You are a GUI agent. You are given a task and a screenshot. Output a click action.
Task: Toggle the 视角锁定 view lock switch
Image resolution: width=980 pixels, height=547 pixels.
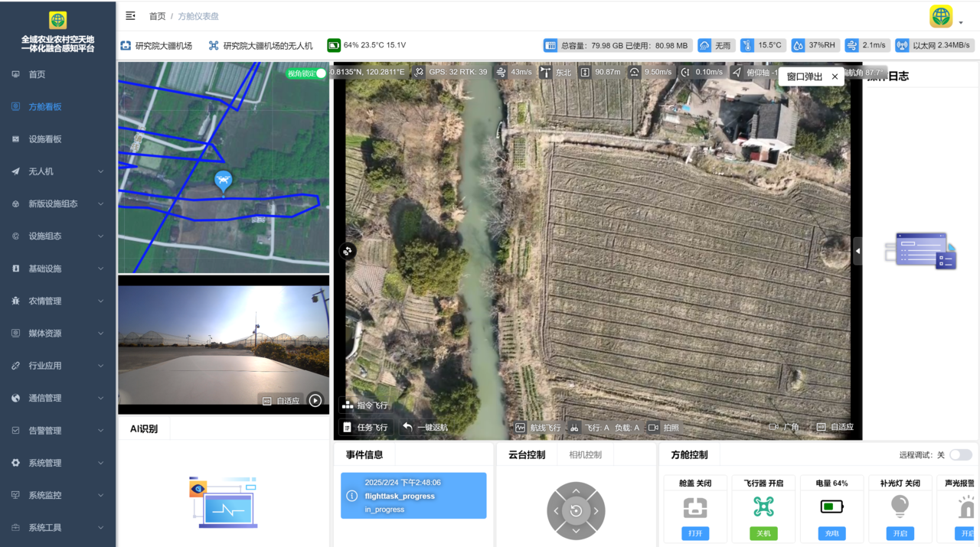tap(319, 73)
